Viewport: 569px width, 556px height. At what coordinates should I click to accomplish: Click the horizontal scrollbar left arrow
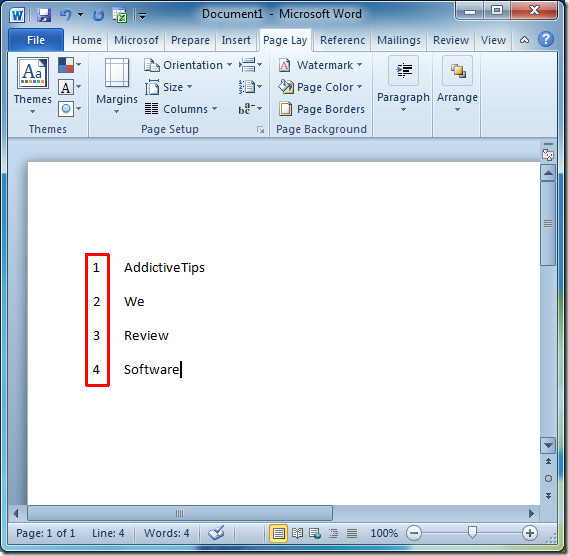[x=16, y=514]
